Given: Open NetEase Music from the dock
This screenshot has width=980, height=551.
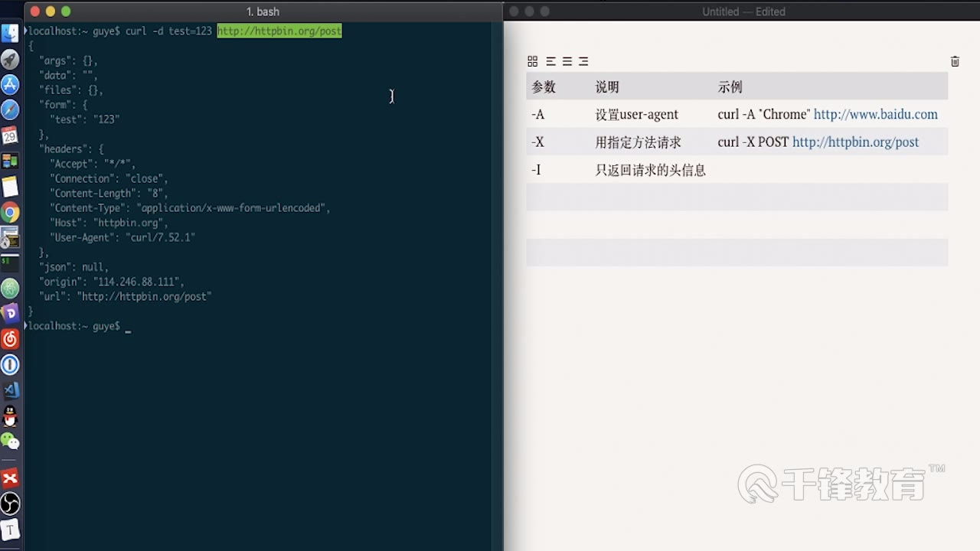Looking at the screenshot, I should [10, 339].
